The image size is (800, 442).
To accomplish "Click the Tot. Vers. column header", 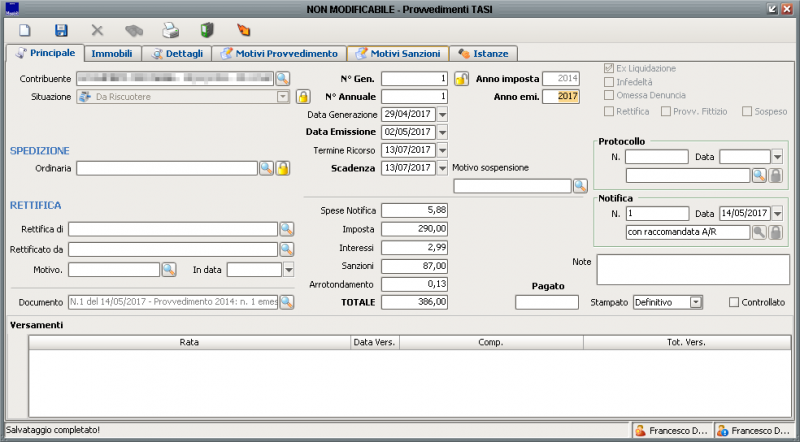I will [x=686, y=342].
